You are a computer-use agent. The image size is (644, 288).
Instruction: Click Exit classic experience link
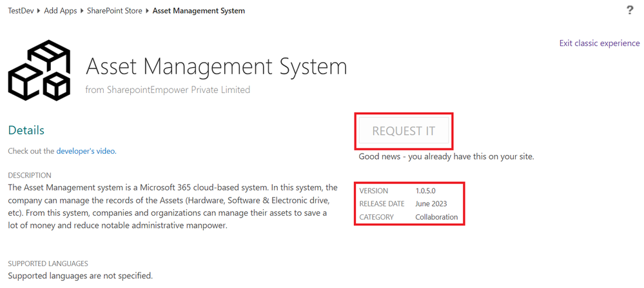pos(599,43)
